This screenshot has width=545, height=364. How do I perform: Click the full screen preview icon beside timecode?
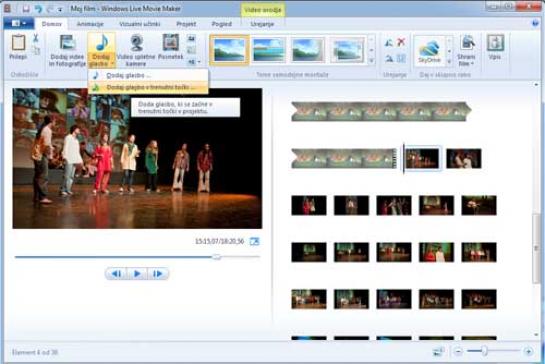(254, 241)
